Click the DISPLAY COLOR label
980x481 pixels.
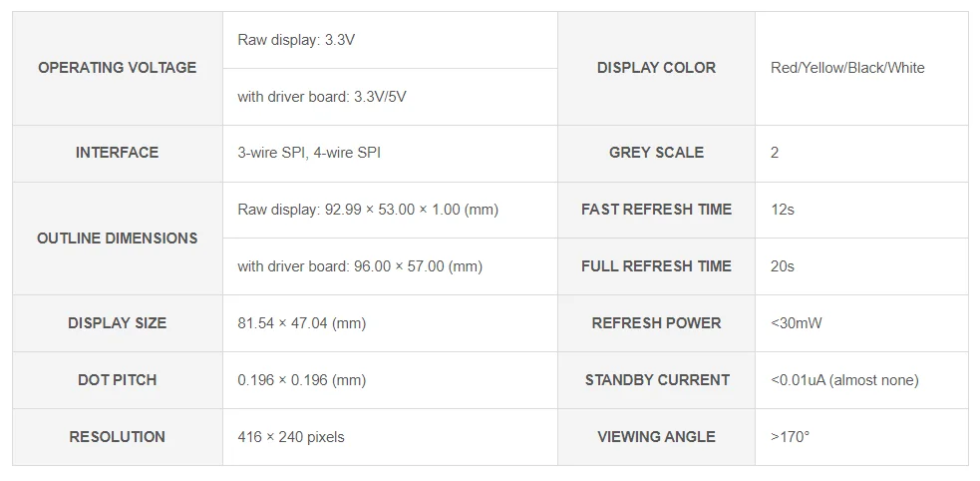(656, 68)
